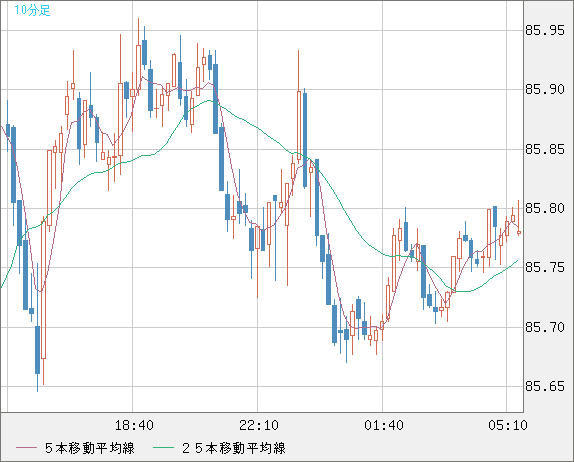Click the 05:10 time axis label

click(508, 425)
